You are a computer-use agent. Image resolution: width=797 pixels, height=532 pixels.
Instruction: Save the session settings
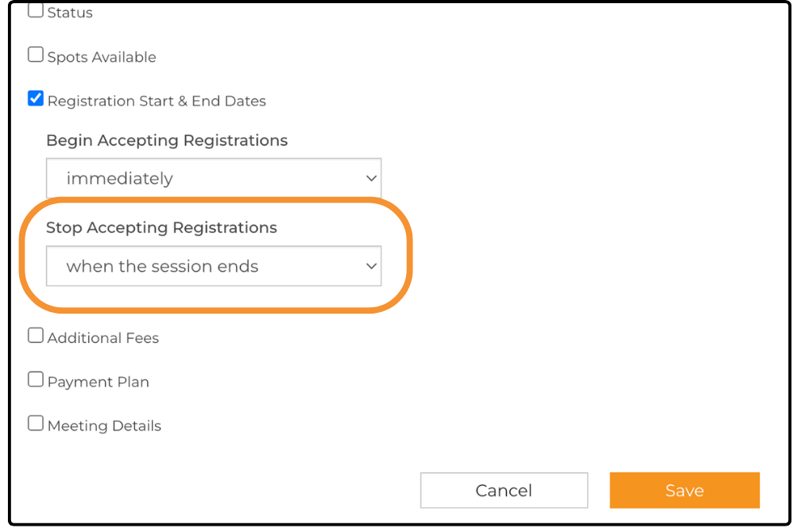684,491
